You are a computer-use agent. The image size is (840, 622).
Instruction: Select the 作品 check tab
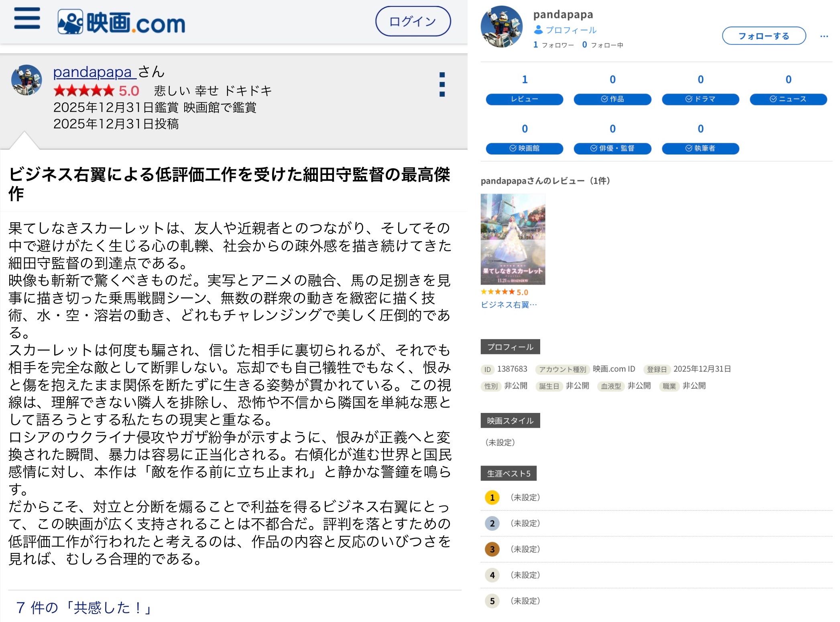click(612, 99)
